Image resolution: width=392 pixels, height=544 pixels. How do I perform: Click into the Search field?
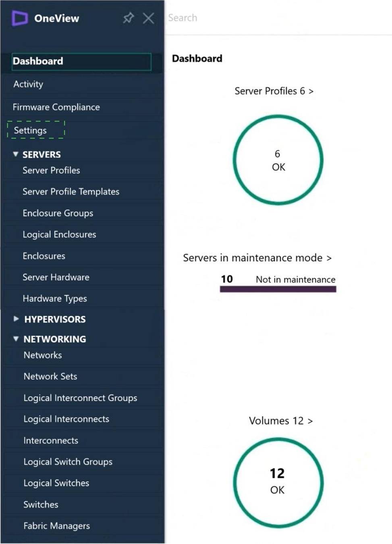click(242, 18)
